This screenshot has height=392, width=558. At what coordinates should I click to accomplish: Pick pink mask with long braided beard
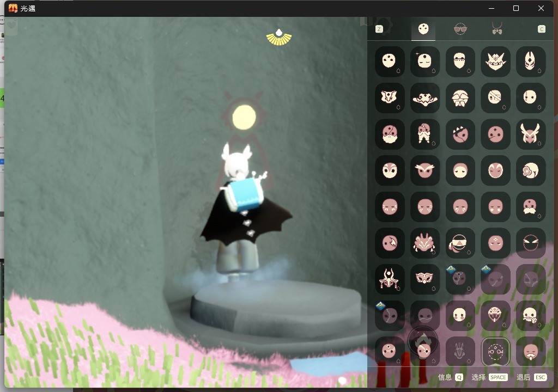424,134
